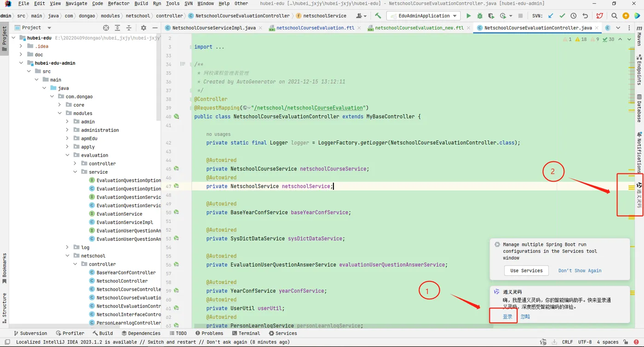The height and width of the screenshot is (347, 644).
Task: Open EduAdminApplication run configuration dropdown
Action: (423, 16)
